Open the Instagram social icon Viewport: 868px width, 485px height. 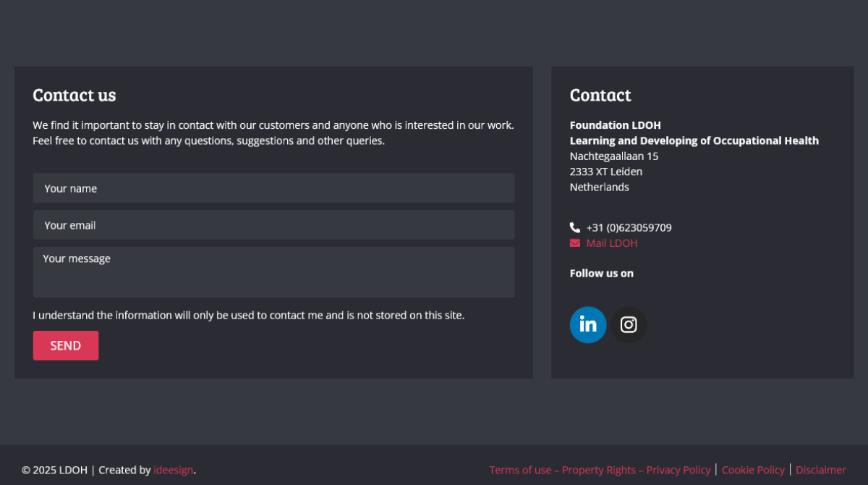[629, 325]
